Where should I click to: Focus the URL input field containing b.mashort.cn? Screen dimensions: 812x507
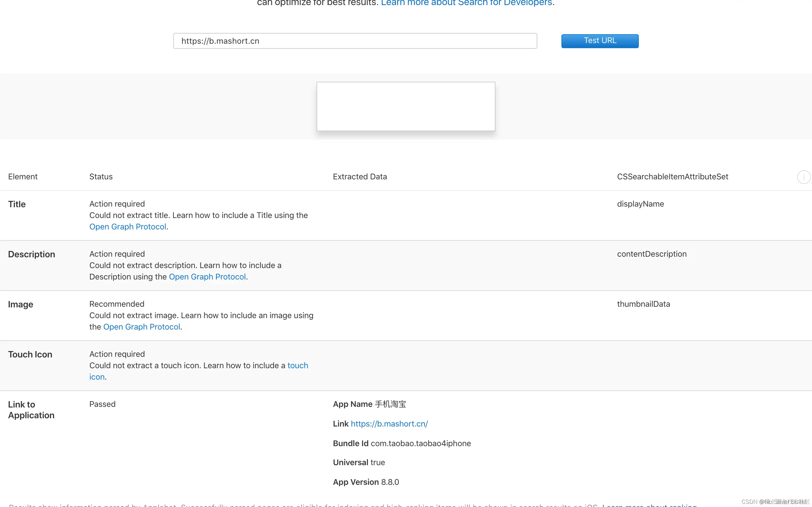pos(355,41)
